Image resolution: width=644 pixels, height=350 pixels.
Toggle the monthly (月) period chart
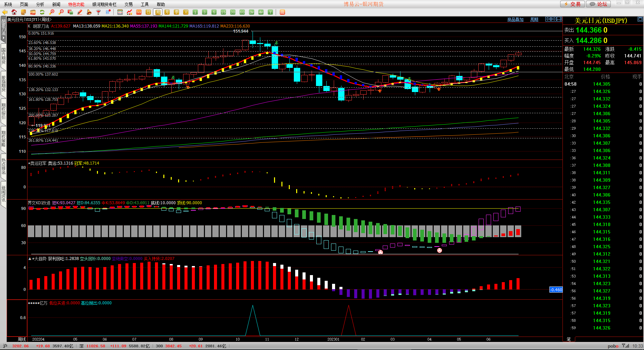167,12
